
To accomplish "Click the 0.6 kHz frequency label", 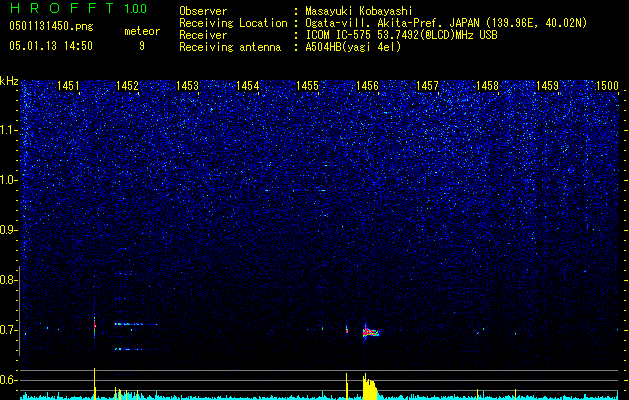I will (x=8, y=380).
